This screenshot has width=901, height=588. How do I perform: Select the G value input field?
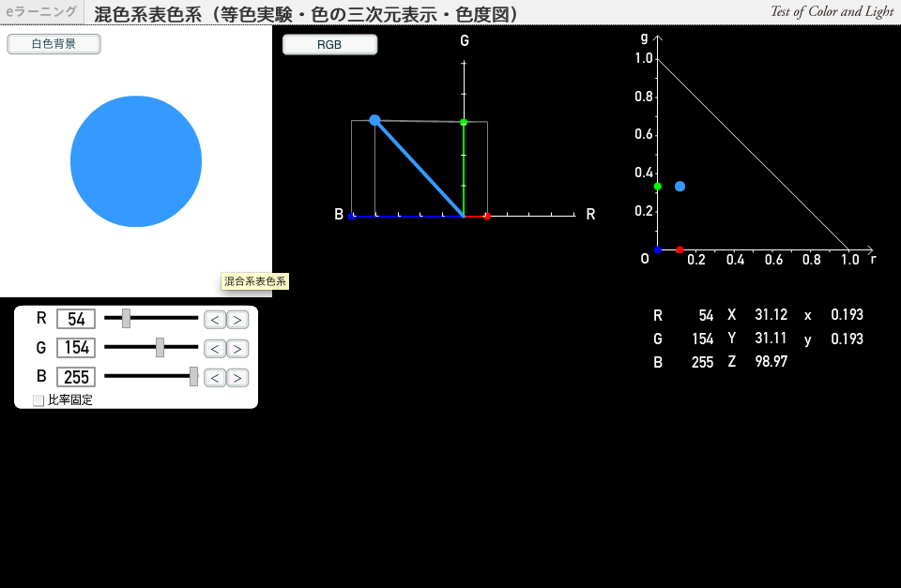pos(76,348)
